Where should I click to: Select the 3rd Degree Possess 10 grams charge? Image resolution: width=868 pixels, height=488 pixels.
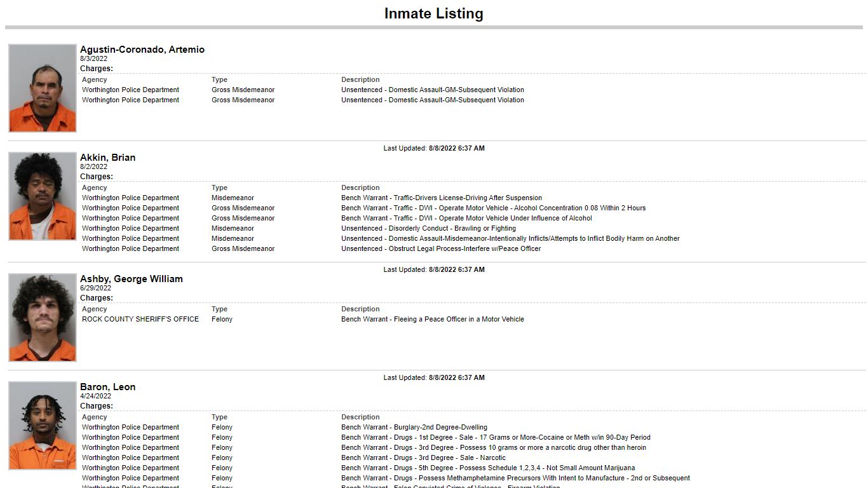494,448
